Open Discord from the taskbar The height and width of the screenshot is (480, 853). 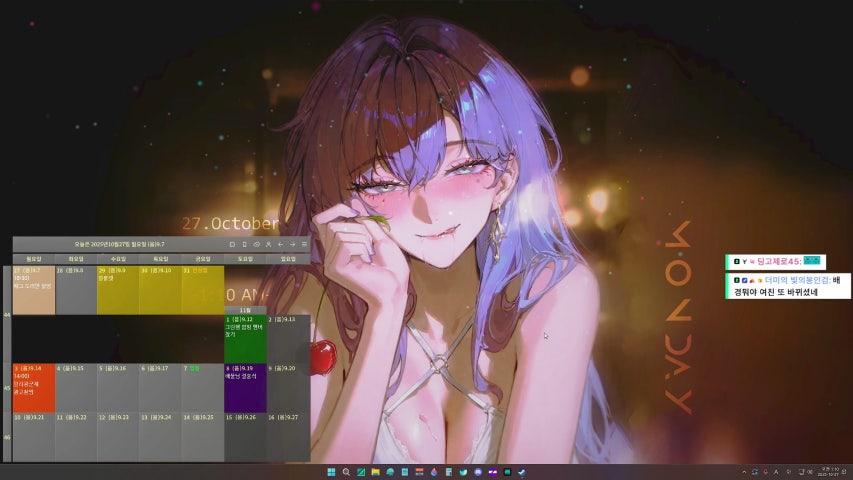[478, 472]
